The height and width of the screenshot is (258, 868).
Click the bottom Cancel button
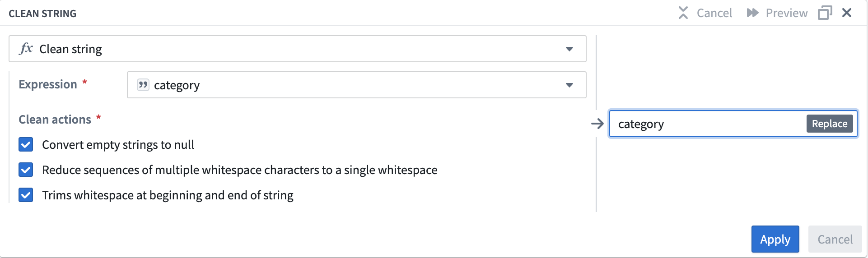click(835, 239)
